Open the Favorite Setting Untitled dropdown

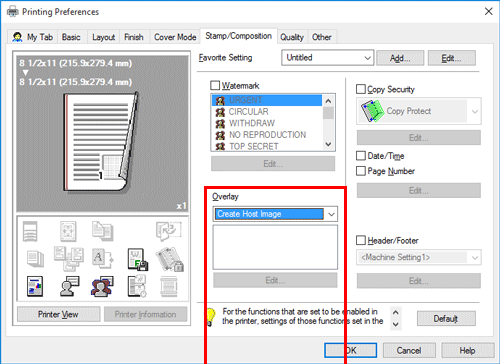click(327, 58)
